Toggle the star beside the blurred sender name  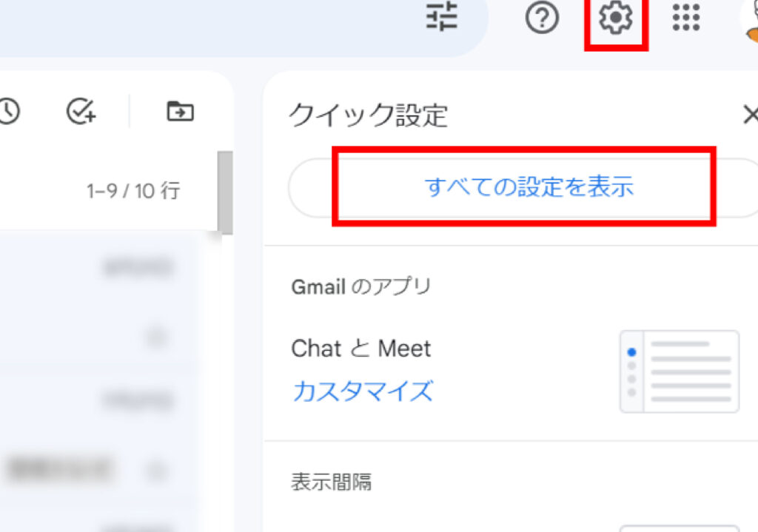pyautogui.click(x=156, y=470)
